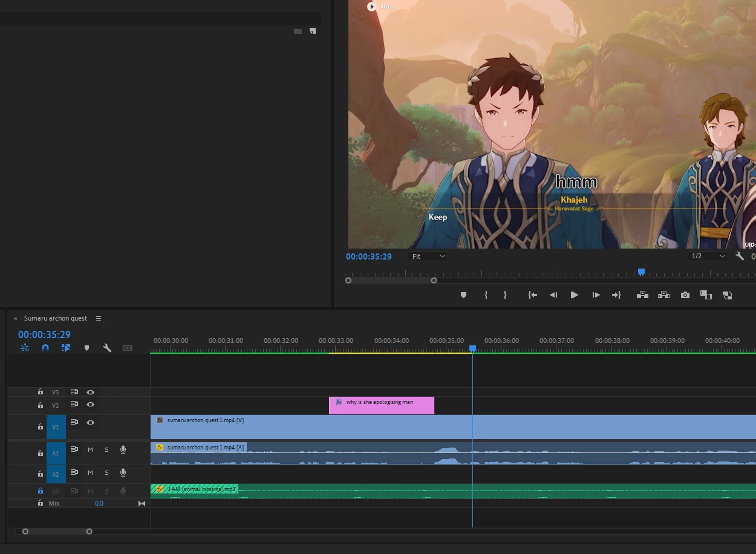Toggle sync lock on V2 track
This screenshot has height=554, width=756.
[x=74, y=404]
